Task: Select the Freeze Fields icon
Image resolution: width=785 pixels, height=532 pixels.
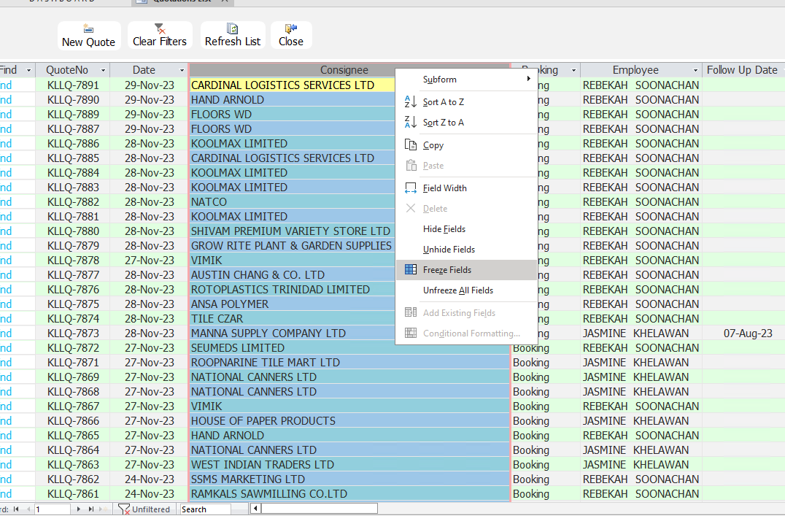Action: (x=411, y=270)
